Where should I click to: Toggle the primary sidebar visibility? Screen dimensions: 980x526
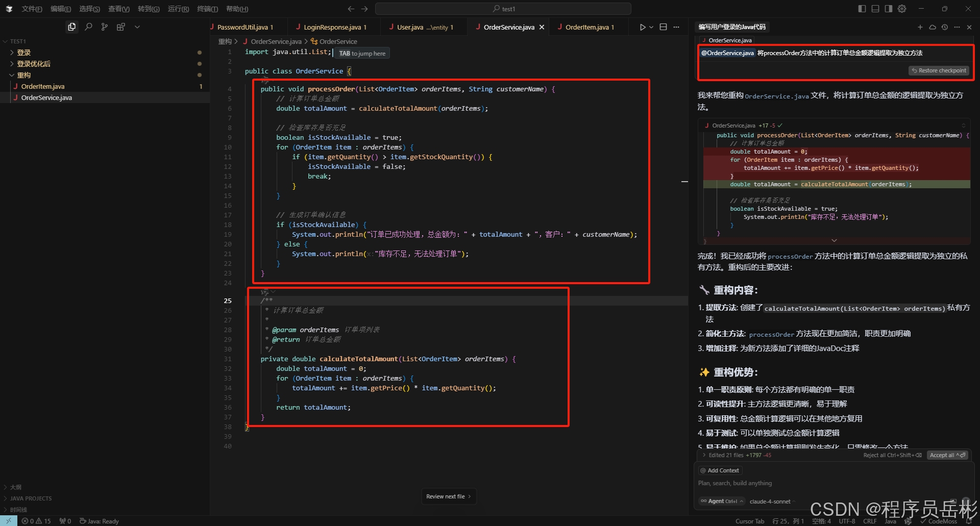(862, 9)
